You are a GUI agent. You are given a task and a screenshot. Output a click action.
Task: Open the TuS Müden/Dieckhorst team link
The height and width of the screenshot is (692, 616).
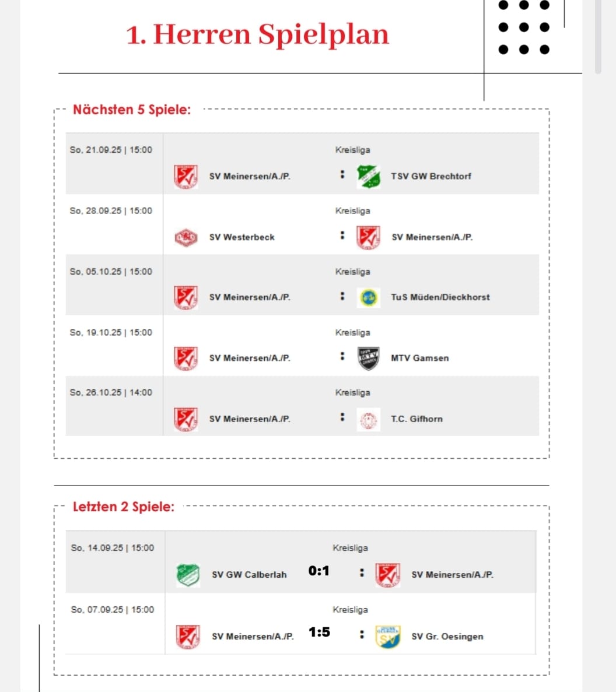pyautogui.click(x=440, y=297)
